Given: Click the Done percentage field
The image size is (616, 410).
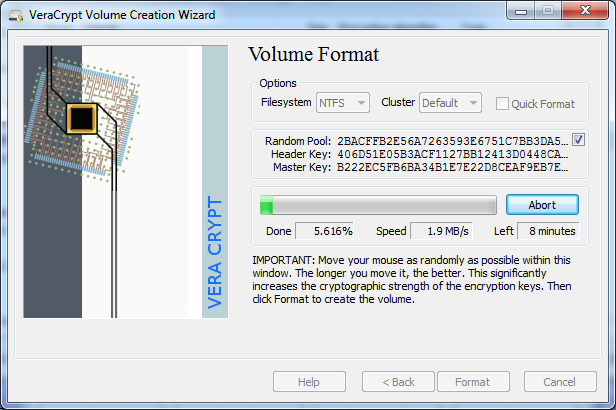Looking at the screenshot, I should point(326,231).
